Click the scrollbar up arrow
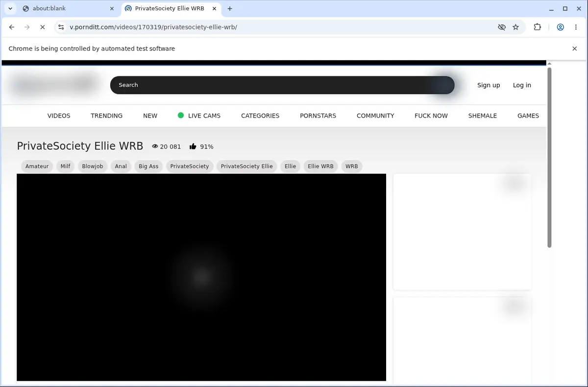 pos(549,63)
